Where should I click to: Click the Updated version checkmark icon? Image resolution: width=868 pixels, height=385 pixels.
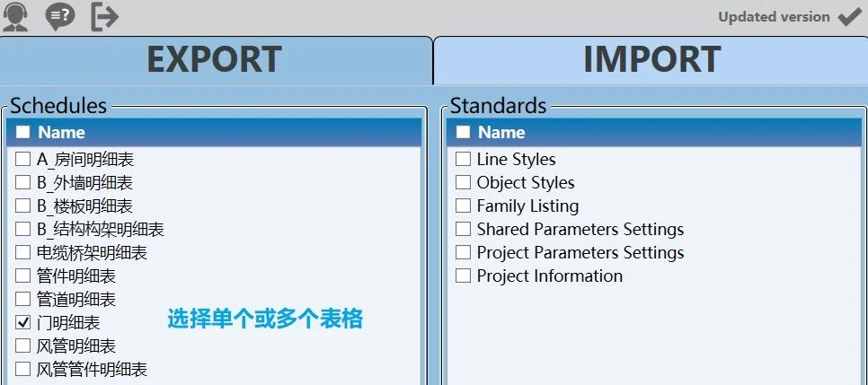pyautogui.click(x=848, y=16)
